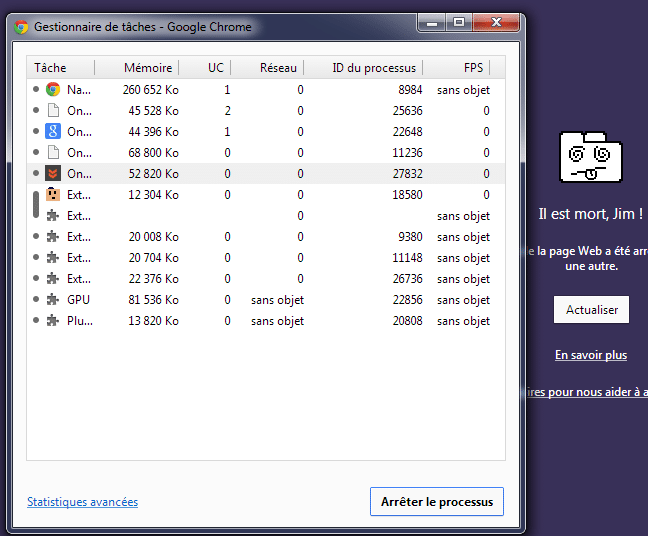Click the Chrome logo in the title bar

point(21,27)
